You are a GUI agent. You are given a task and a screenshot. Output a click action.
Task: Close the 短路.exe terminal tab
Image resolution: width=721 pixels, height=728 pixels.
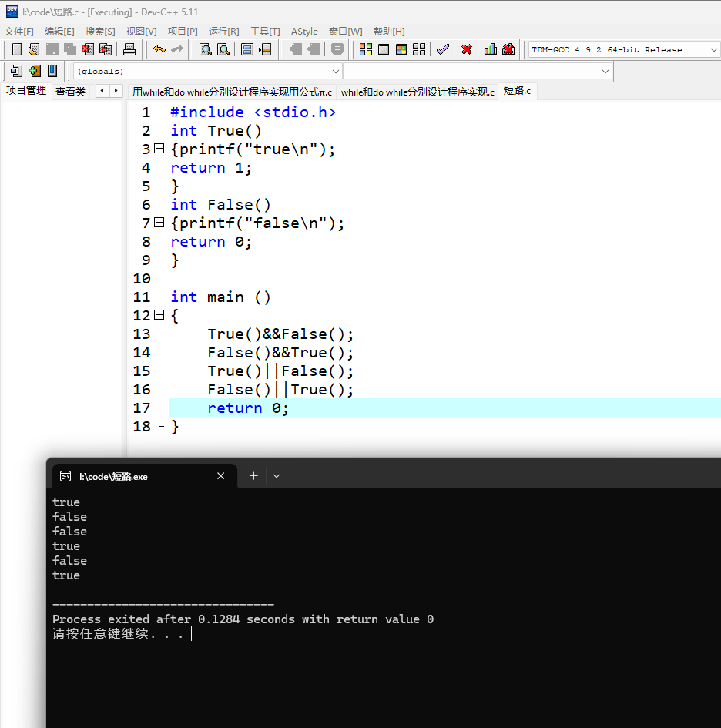click(221, 476)
